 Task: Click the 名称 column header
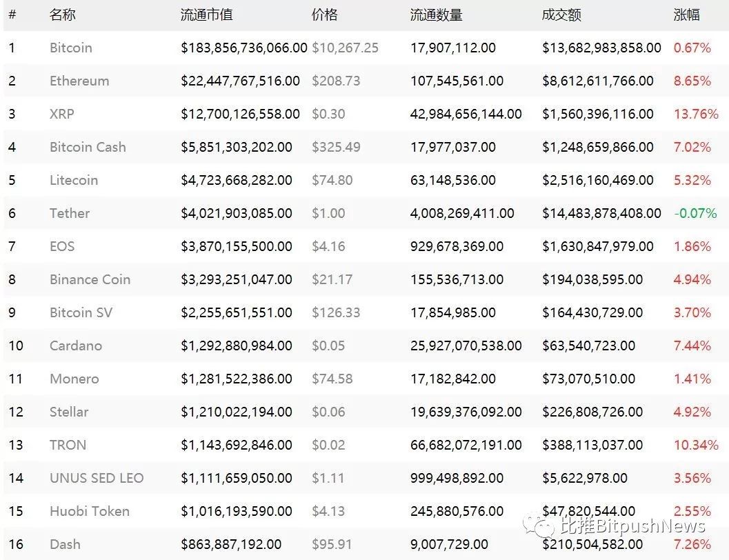[63, 14]
